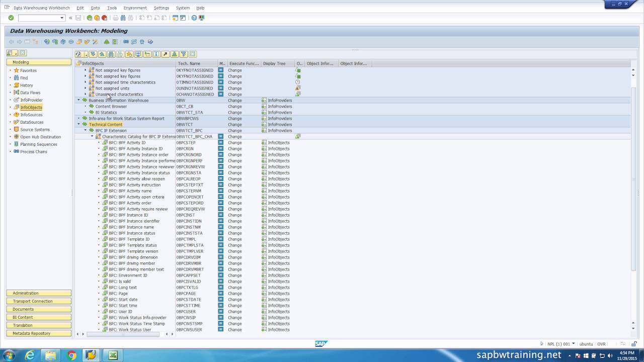
Task: Click 'BI Statistics' tree row
Action: (106, 113)
